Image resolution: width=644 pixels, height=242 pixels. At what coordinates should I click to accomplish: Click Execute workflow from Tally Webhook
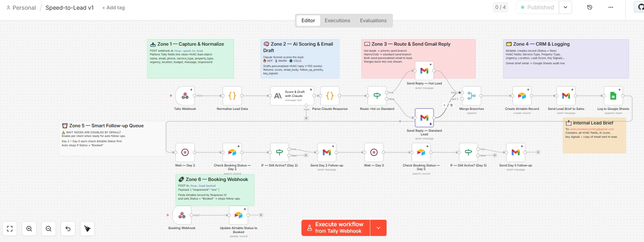coord(336,228)
